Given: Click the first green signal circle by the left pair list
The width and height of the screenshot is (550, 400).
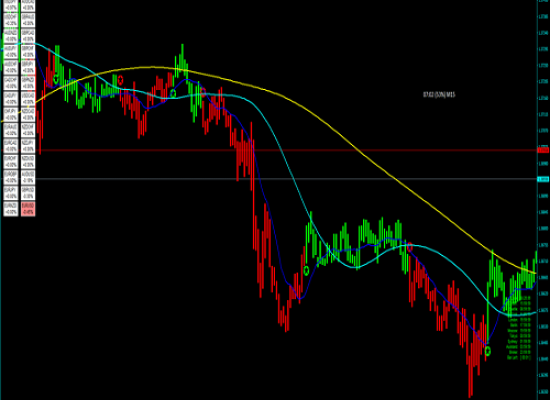Looking at the screenshot, I should [x=56, y=79].
